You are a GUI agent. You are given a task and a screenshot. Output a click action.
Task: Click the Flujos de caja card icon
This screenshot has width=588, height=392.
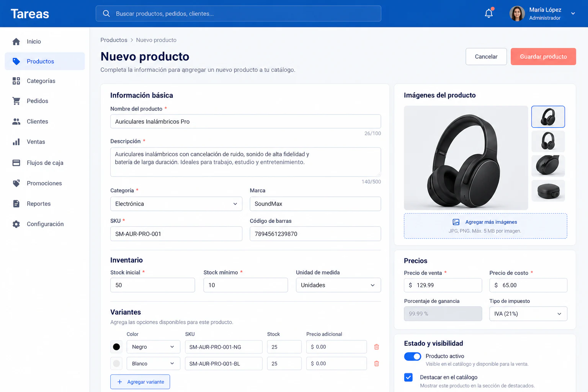pos(16,163)
